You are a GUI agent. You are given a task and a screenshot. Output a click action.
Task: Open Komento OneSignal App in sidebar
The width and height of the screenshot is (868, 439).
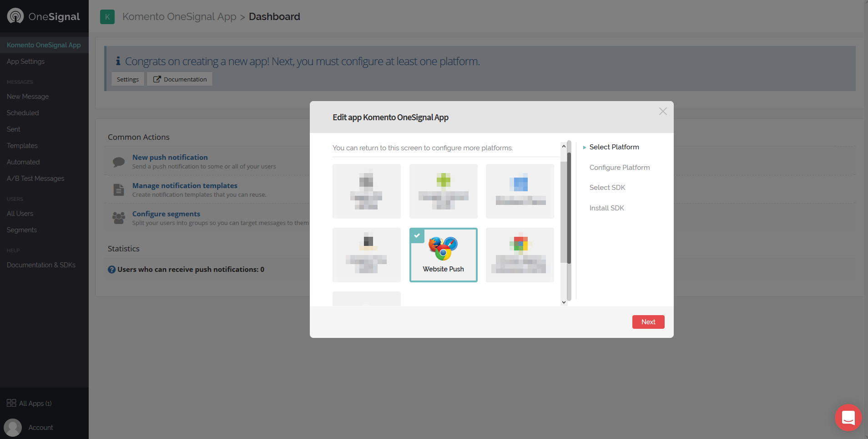click(x=44, y=45)
